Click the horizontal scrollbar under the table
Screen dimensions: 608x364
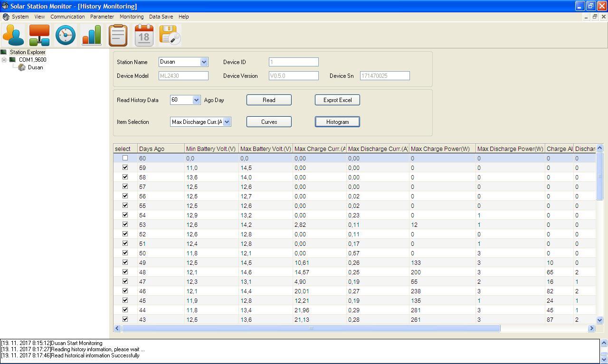click(x=311, y=328)
